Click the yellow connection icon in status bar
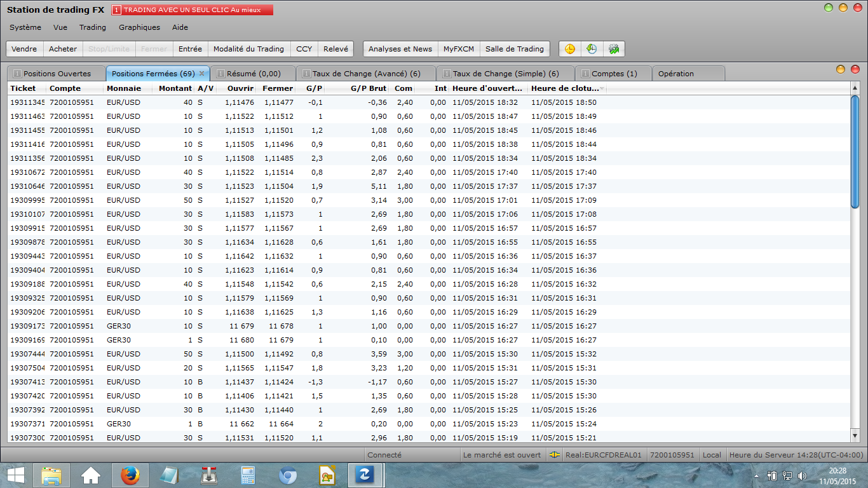Viewport: 868px width, 488px height. point(555,455)
